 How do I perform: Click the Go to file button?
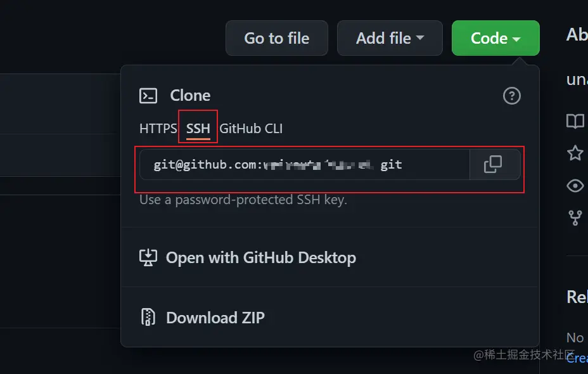pyautogui.click(x=277, y=38)
